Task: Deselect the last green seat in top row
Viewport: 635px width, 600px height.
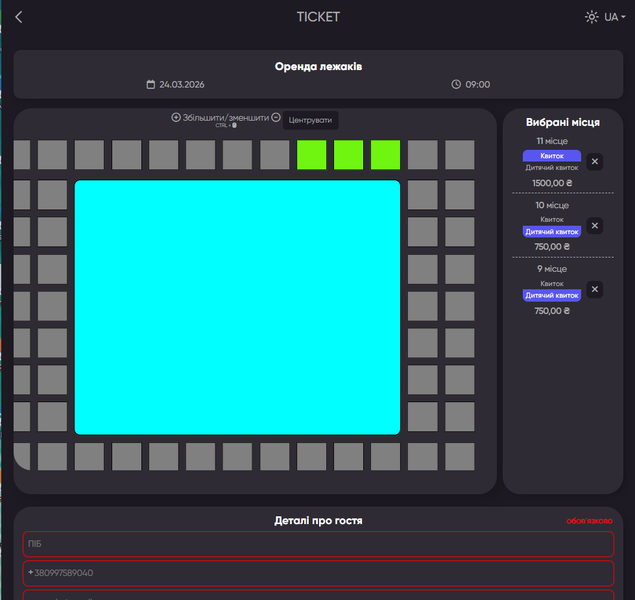Action: click(385, 155)
